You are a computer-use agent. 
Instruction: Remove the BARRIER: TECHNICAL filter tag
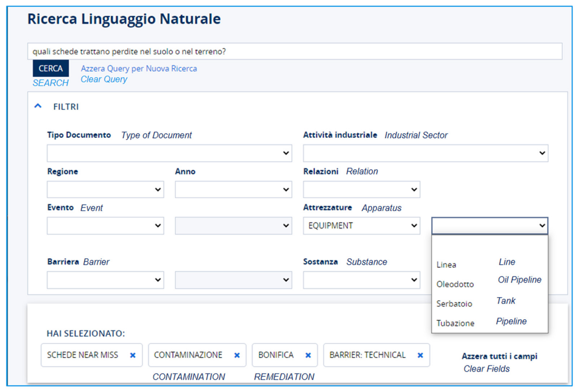420,355
